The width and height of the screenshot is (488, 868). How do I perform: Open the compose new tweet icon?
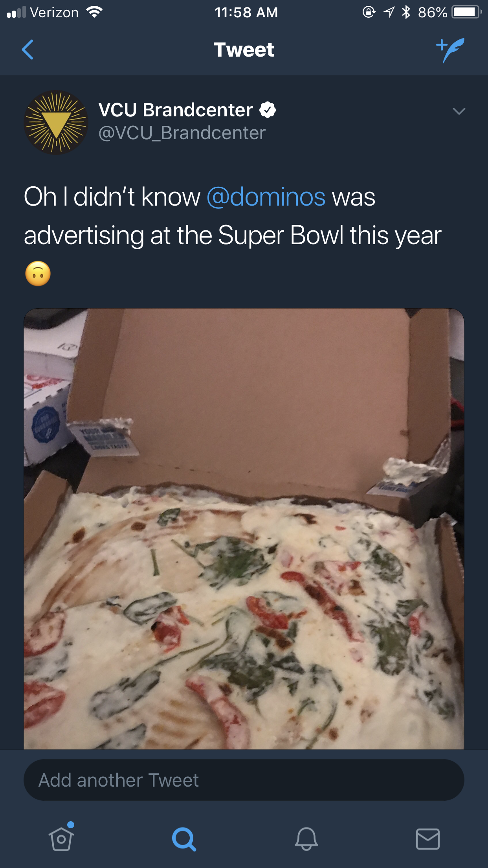coord(450,50)
